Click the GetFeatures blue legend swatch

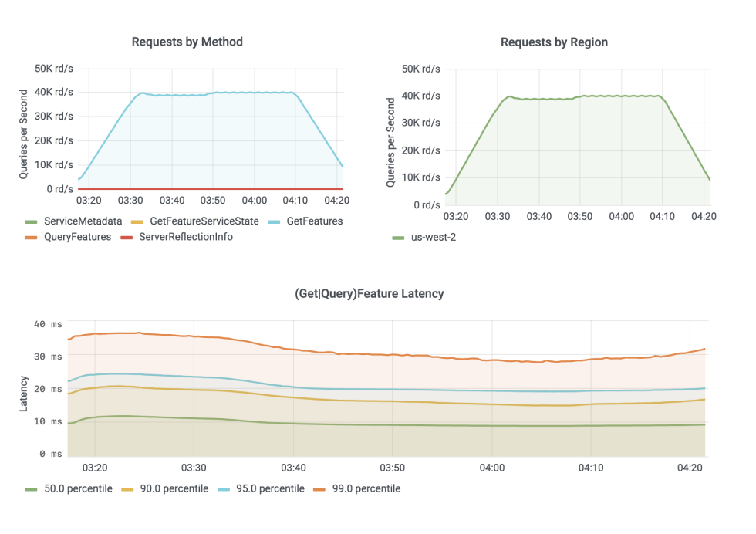tap(275, 222)
